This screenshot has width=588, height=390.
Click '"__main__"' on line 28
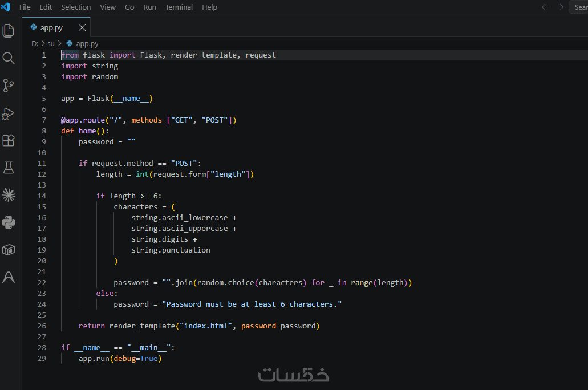coord(149,348)
